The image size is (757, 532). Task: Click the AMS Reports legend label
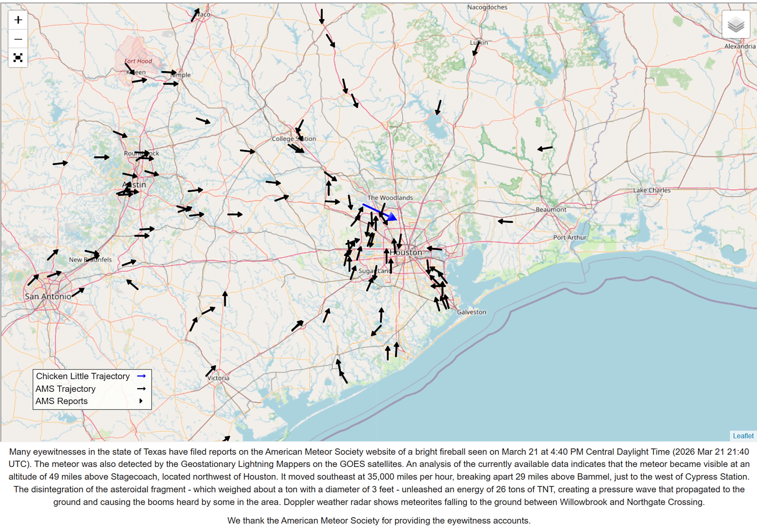pyautogui.click(x=62, y=401)
